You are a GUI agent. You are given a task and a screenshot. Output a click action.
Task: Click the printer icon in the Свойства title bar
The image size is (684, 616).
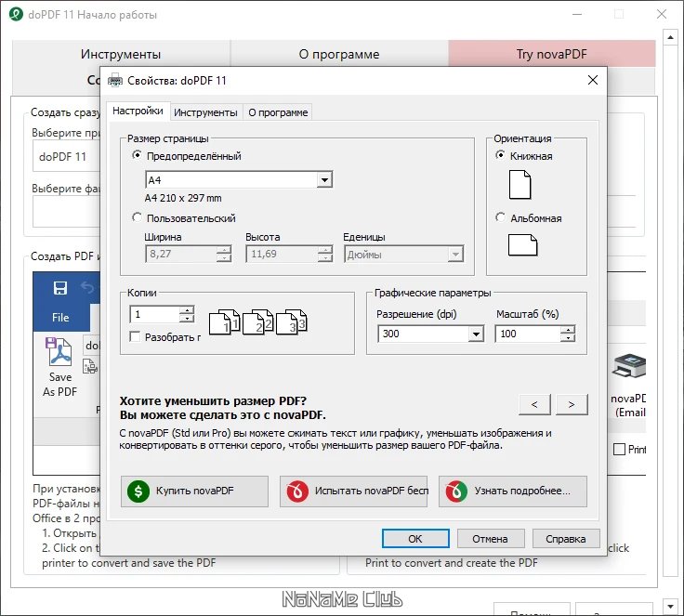tap(115, 80)
